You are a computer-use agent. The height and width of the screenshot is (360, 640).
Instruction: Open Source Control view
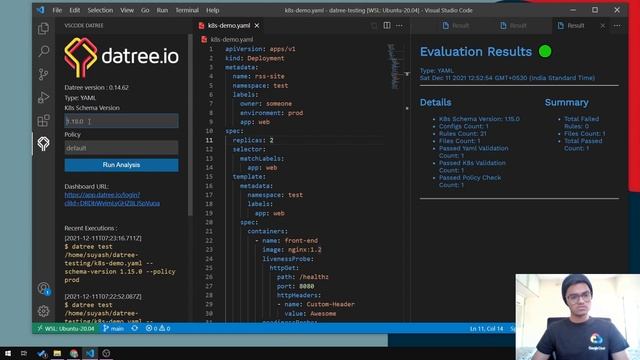tap(43, 74)
